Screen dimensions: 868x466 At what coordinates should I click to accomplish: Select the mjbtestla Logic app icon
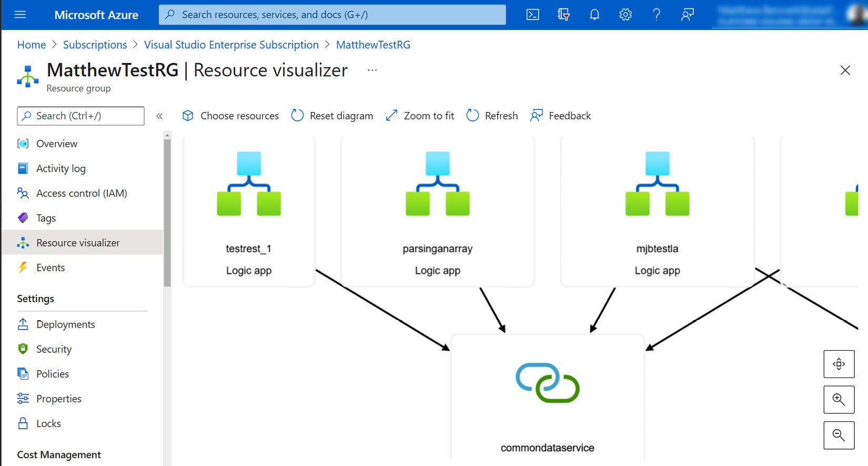coord(657,184)
